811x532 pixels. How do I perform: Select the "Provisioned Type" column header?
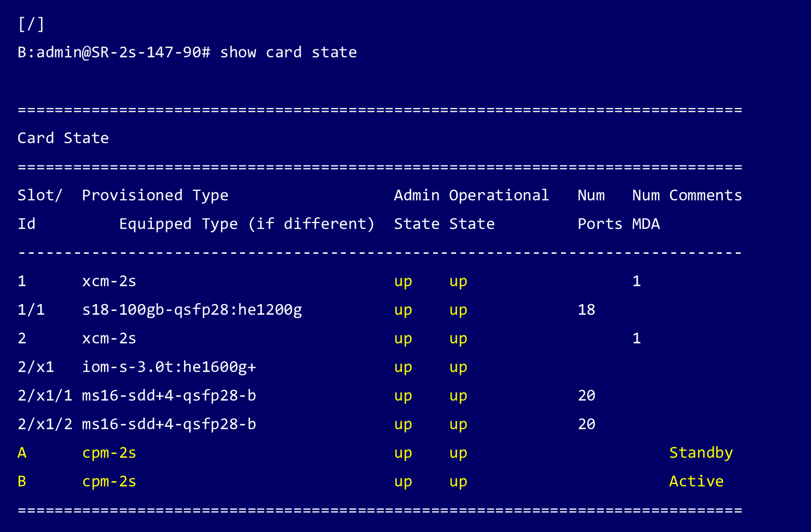[155, 196]
